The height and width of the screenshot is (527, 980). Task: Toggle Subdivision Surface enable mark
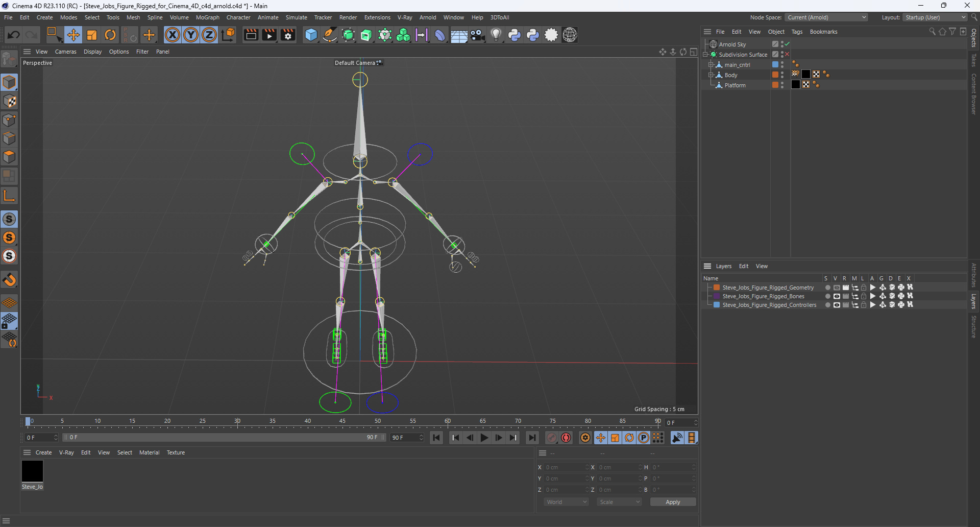787,55
